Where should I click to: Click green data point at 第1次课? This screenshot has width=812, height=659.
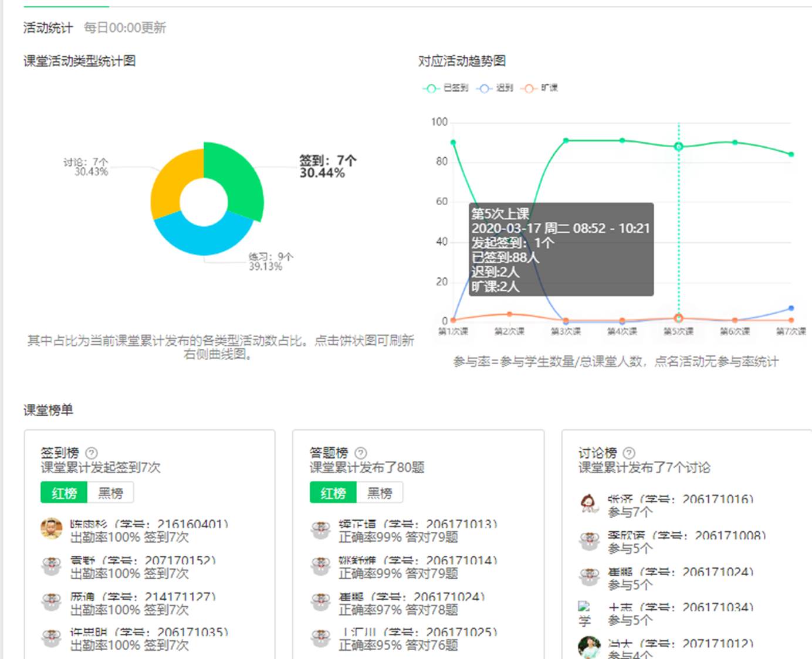click(x=453, y=142)
